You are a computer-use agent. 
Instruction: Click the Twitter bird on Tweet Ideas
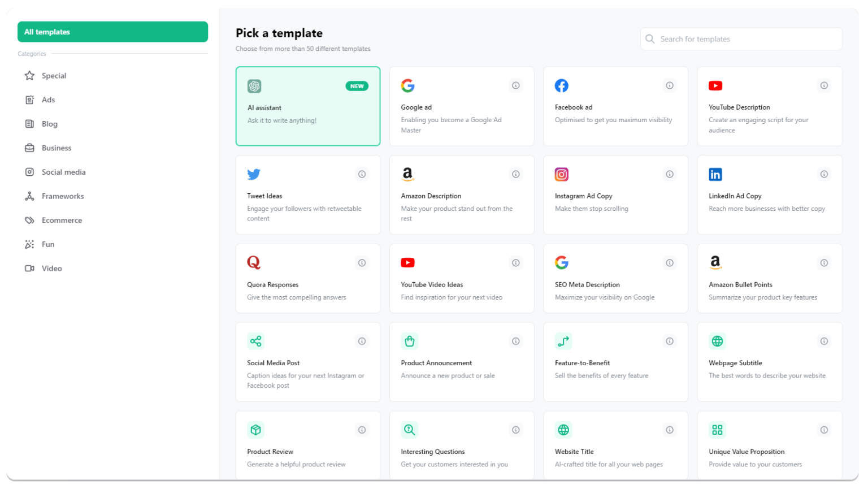[254, 174]
